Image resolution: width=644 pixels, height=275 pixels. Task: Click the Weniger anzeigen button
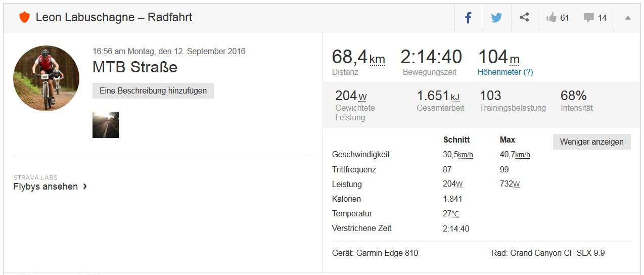[592, 142]
